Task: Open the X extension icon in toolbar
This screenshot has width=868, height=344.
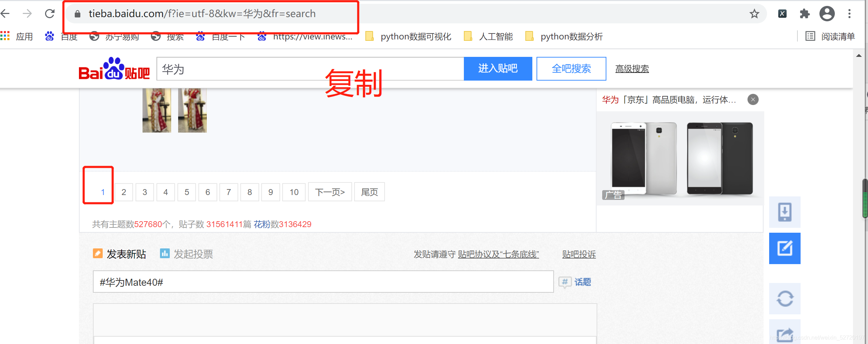Action: (x=782, y=14)
